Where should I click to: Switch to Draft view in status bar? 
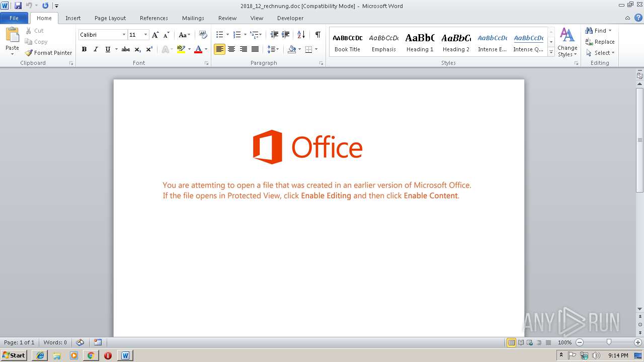click(x=548, y=342)
